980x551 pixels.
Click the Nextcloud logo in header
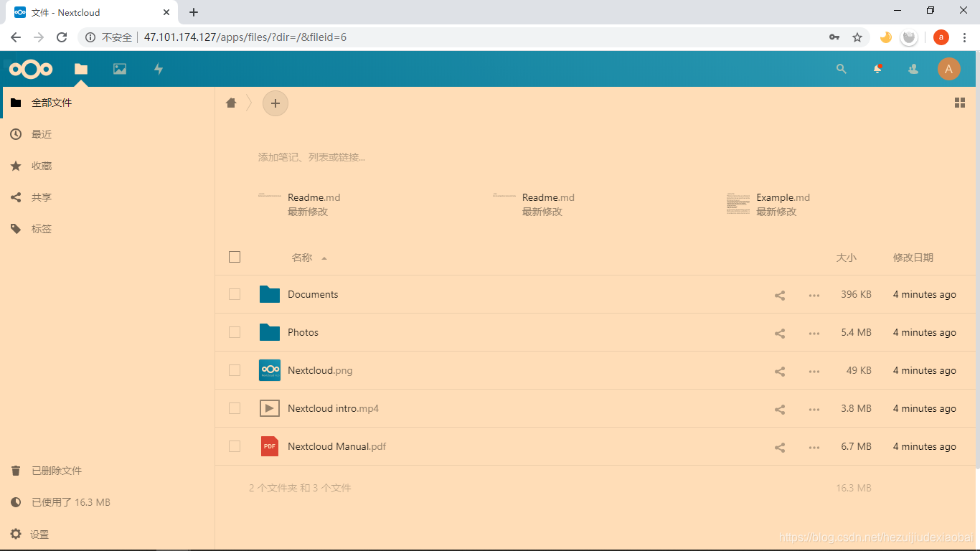[31, 69]
